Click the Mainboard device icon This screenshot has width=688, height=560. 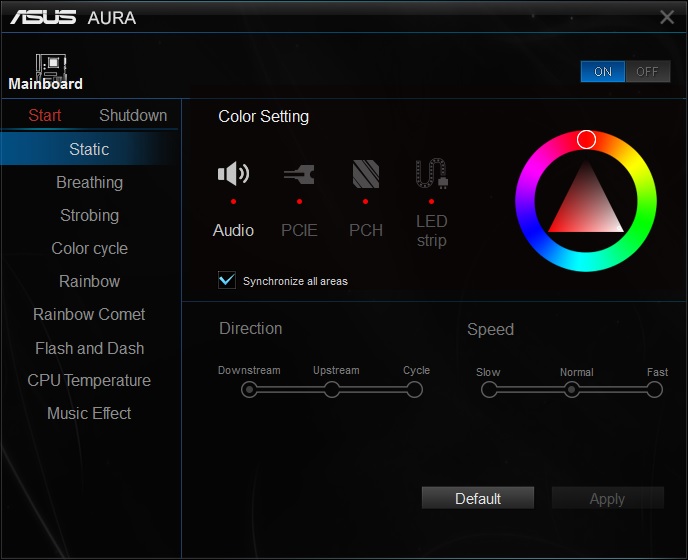(51, 66)
